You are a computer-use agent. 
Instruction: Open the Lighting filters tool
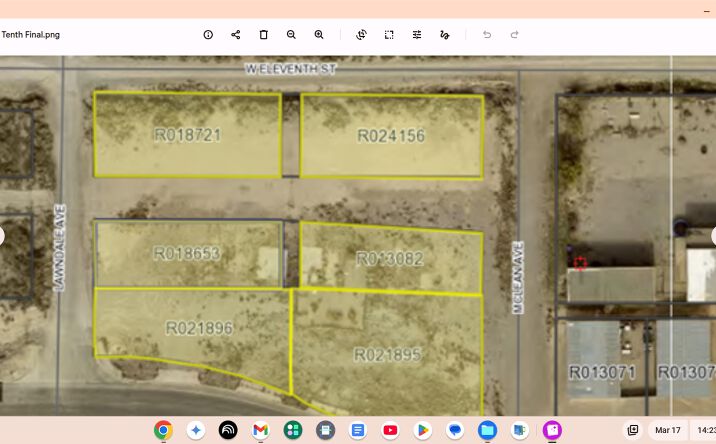point(417,35)
